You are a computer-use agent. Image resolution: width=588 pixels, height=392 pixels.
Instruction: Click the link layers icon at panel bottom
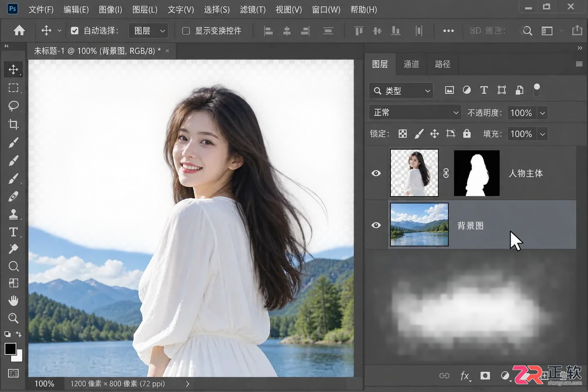(x=444, y=376)
